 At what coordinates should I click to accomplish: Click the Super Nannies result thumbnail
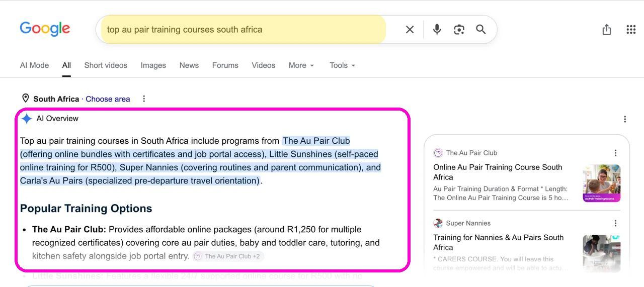click(602, 253)
